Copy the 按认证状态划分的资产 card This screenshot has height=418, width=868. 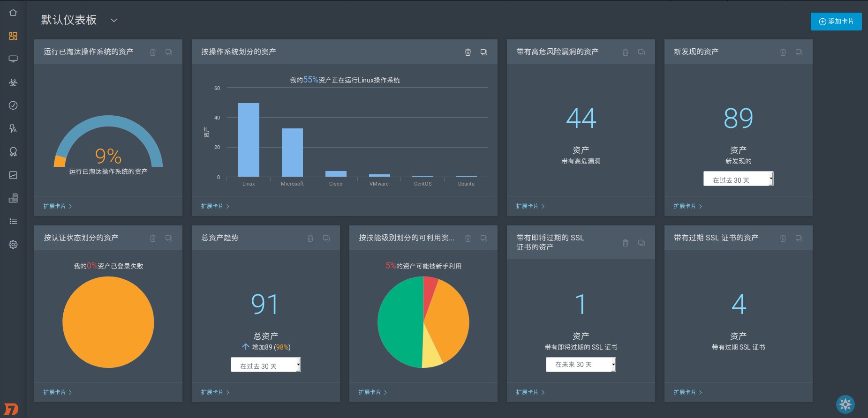click(169, 238)
